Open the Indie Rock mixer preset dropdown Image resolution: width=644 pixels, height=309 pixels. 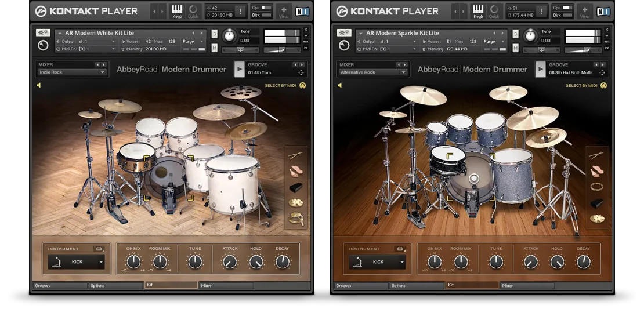pyautogui.click(x=72, y=72)
